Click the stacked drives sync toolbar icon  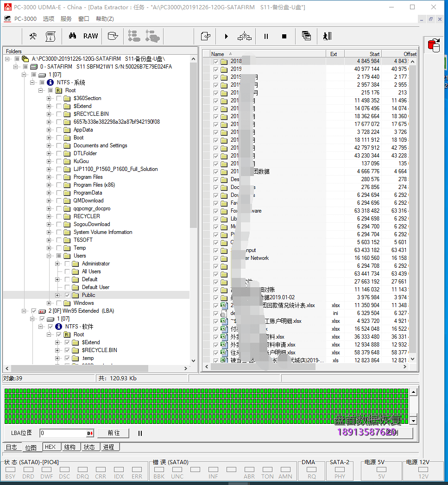[x=245, y=36]
